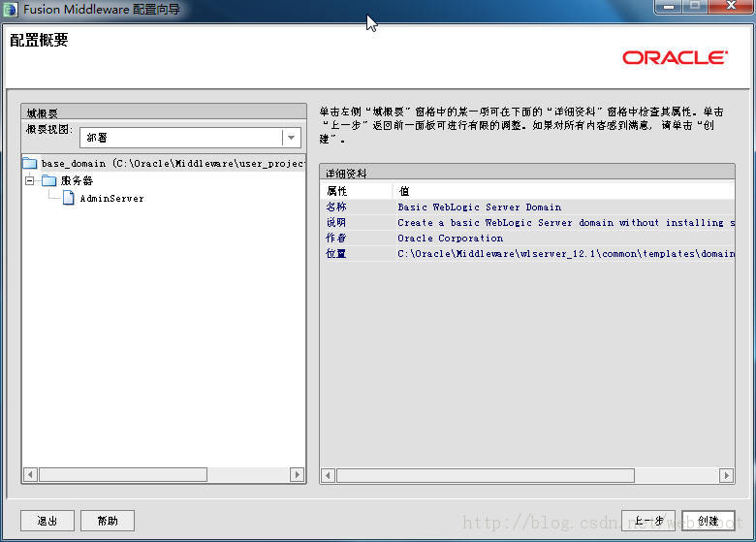756x542 pixels.
Task: Select the 名称 property cell
Action: [336, 207]
